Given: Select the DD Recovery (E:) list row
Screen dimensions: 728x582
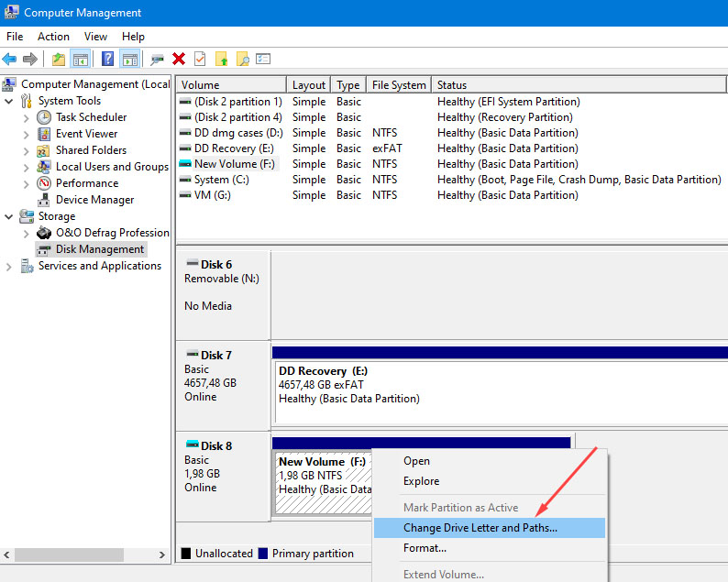Looking at the screenshot, I should [450, 148].
